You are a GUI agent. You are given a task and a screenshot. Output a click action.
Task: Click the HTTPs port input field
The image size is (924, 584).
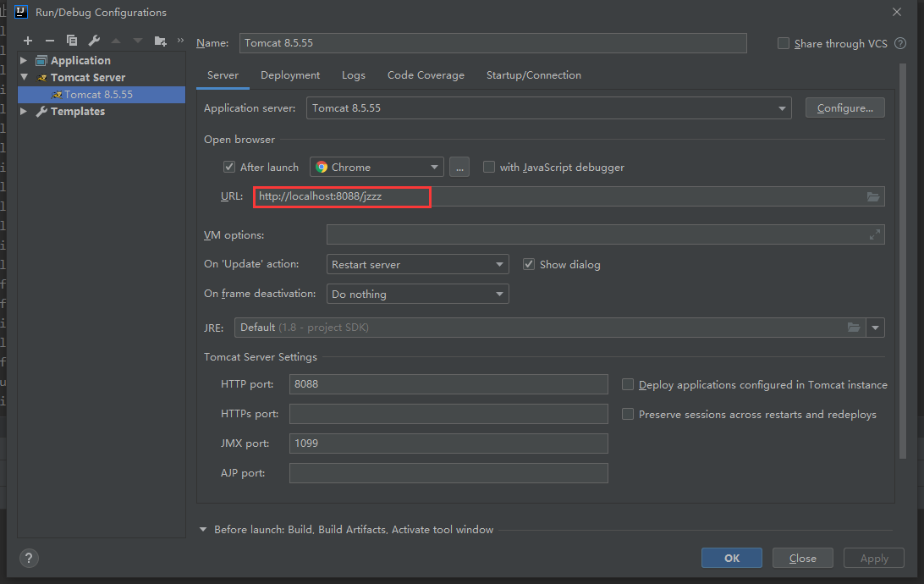pyautogui.click(x=448, y=414)
